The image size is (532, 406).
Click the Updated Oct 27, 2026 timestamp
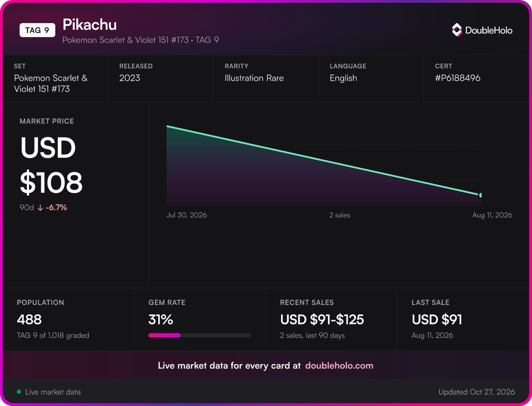click(x=477, y=392)
